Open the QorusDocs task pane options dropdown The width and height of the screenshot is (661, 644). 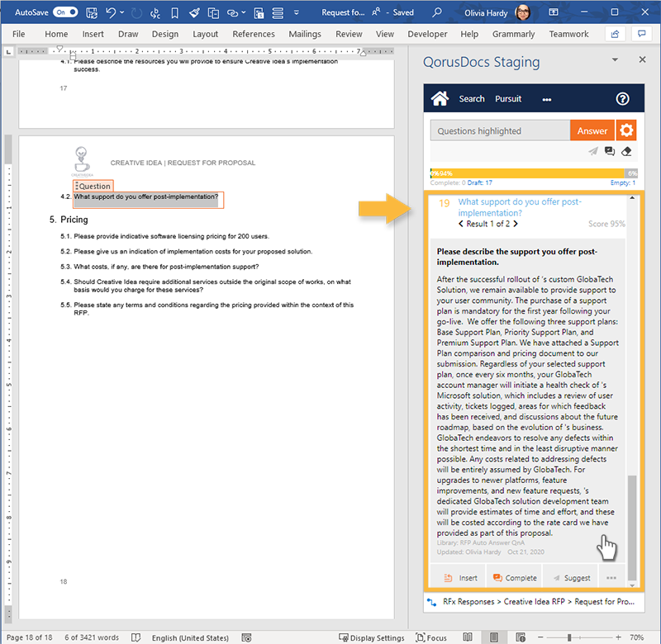(x=615, y=59)
